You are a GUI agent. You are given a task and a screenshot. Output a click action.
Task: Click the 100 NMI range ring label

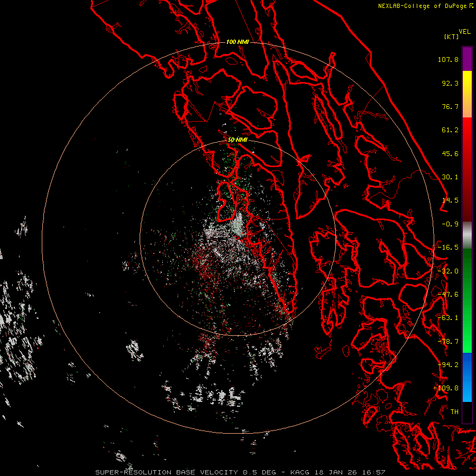(237, 42)
